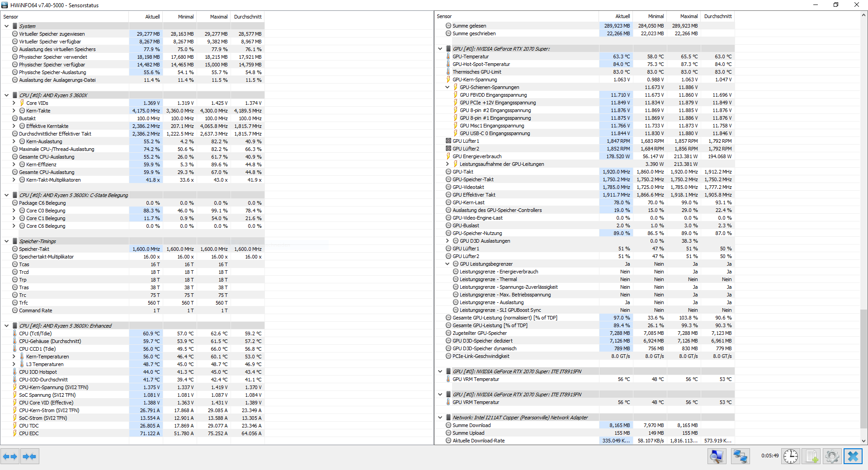Screen dimensions: 868x470
Task: Expand the Kern-Temperaturen row
Action: click(14, 357)
